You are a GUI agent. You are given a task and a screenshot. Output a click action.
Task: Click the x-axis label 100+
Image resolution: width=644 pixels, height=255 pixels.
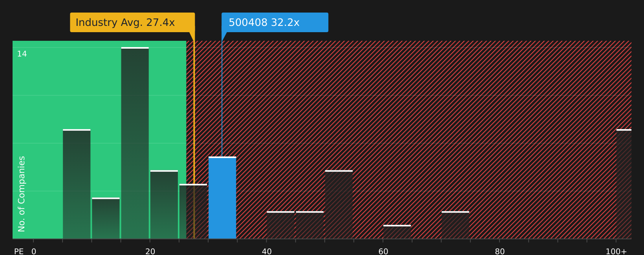[x=616, y=251]
